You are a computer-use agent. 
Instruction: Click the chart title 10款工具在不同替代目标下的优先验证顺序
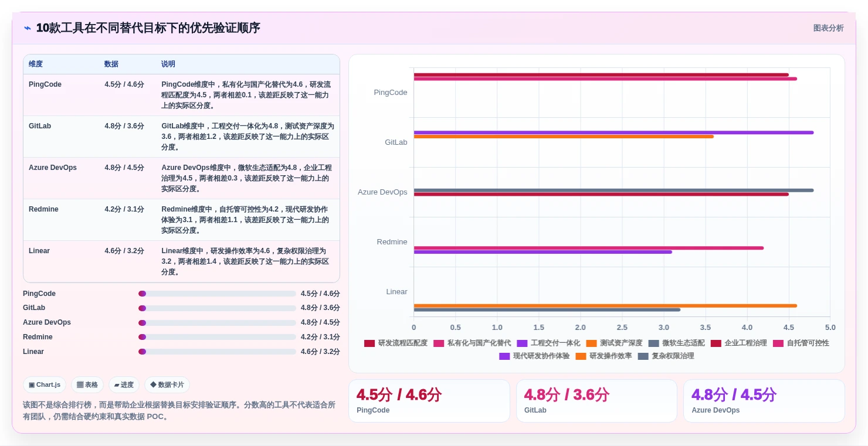pos(148,28)
